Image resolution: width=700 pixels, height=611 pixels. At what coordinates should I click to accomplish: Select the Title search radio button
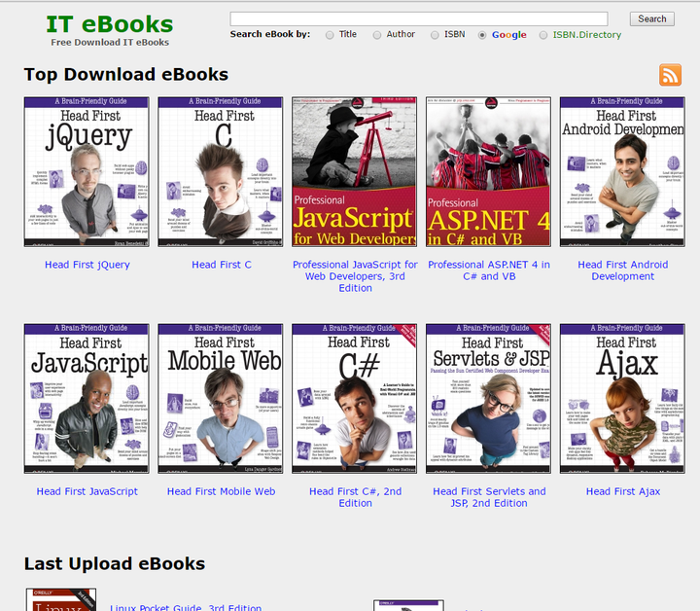click(x=330, y=35)
